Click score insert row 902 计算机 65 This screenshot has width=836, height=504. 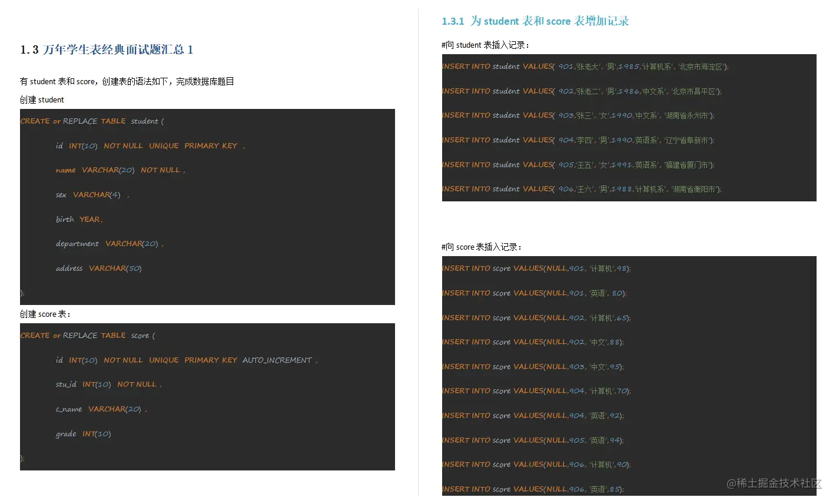537,318
